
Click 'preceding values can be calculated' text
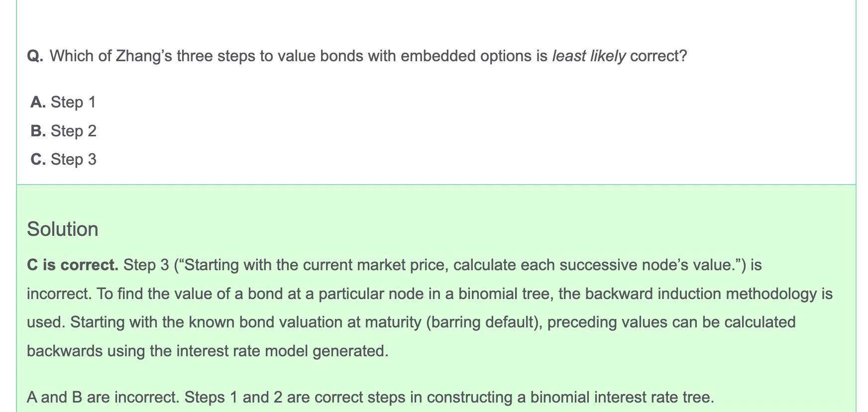671,322
